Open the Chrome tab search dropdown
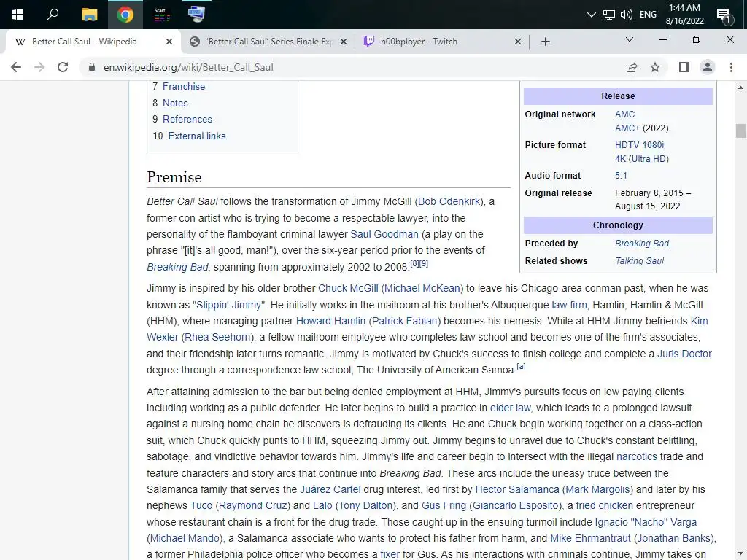The image size is (747, 560). pos(630,39)
